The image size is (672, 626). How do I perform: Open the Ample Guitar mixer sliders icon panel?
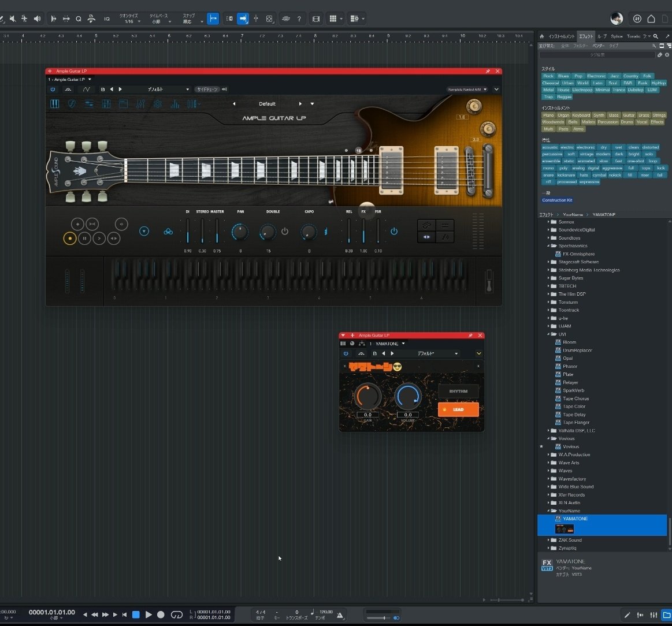140,104
